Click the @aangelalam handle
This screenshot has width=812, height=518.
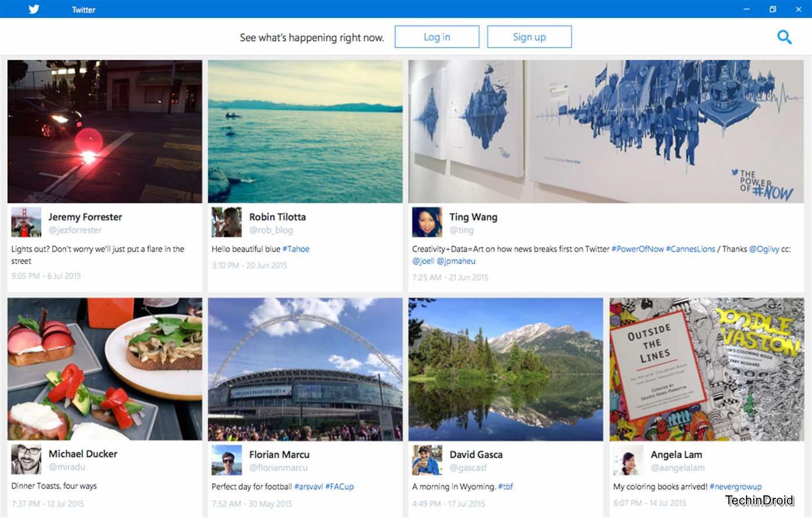tap(677, 468)
